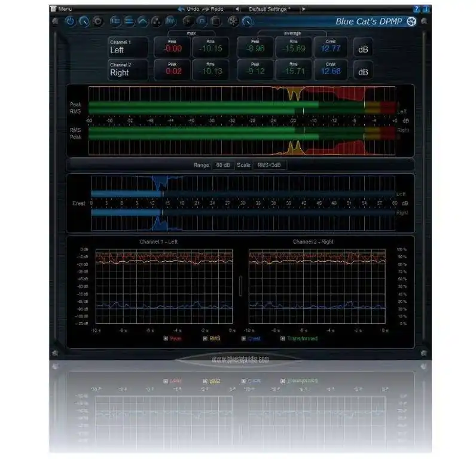The width and height of the screenshot is (476, 459).
Task: Toggle the Transformed curve checkbox
Action: tap(283, 338)
